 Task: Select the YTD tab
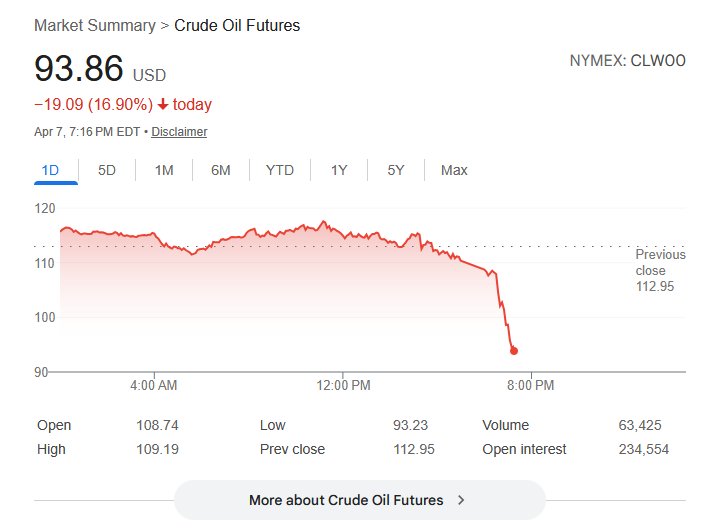pyautogui.click(x=280, y=170)
